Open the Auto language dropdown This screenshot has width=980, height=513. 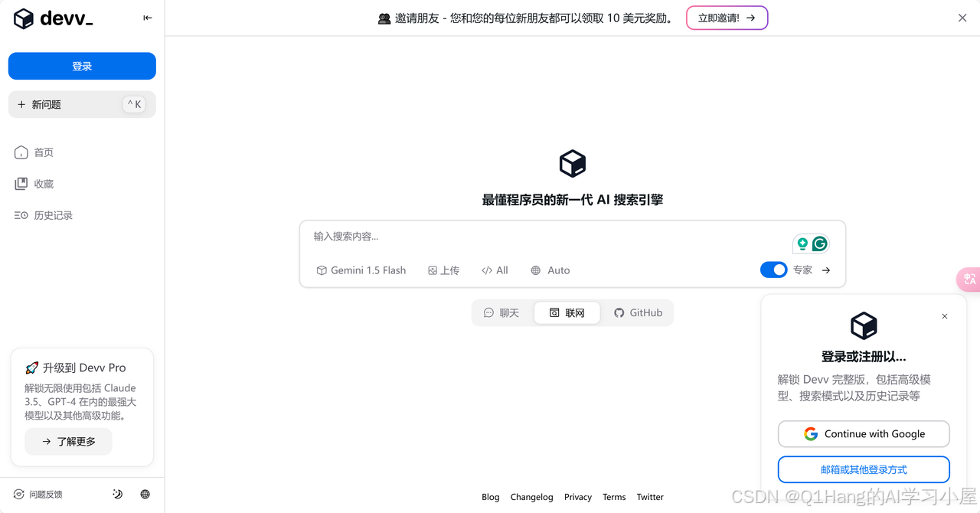(550, 270)
